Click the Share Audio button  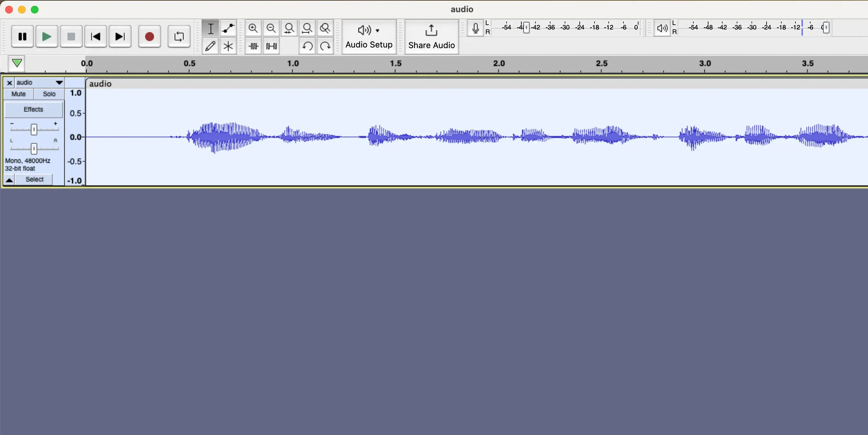point(431,37)
